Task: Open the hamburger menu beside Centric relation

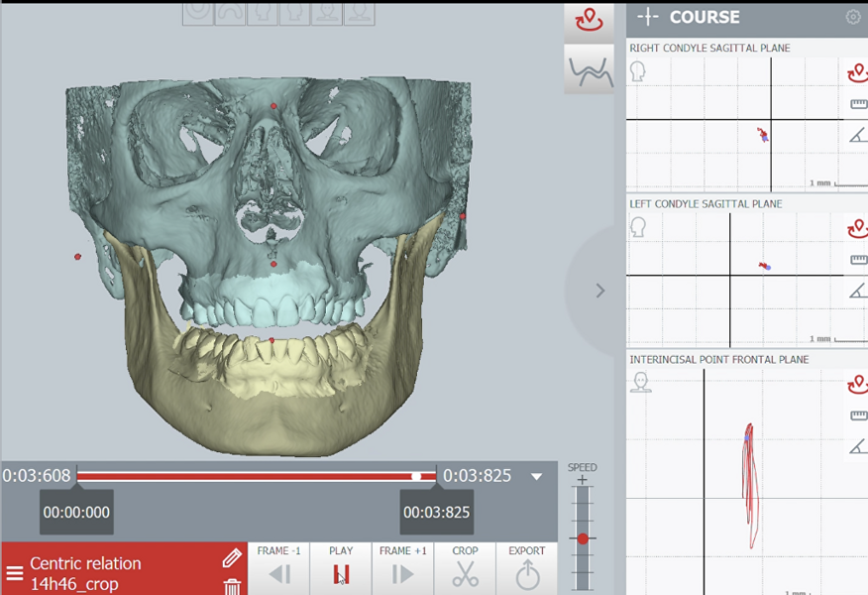Action: (15, 573)
